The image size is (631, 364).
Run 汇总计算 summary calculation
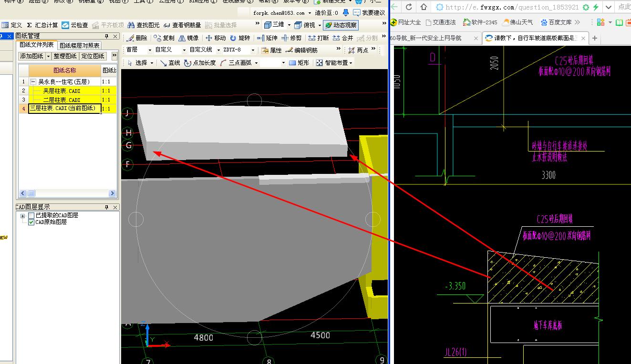point(42,25)
